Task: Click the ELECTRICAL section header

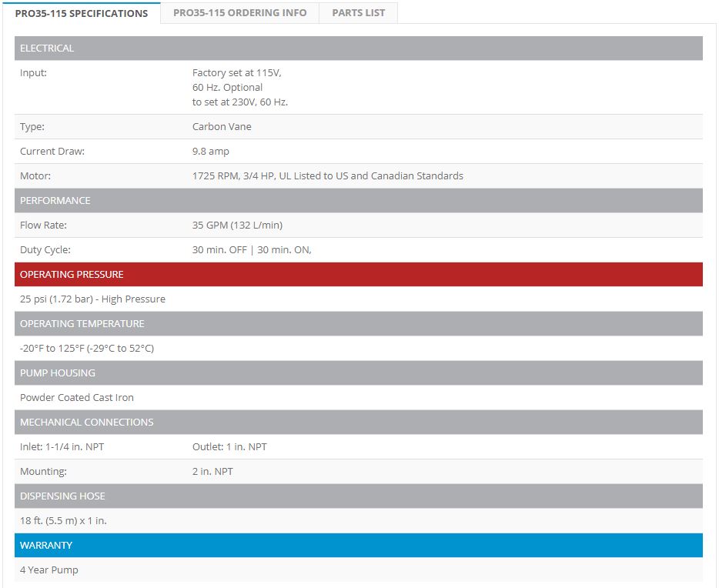Action: click(x=359, y=48)
